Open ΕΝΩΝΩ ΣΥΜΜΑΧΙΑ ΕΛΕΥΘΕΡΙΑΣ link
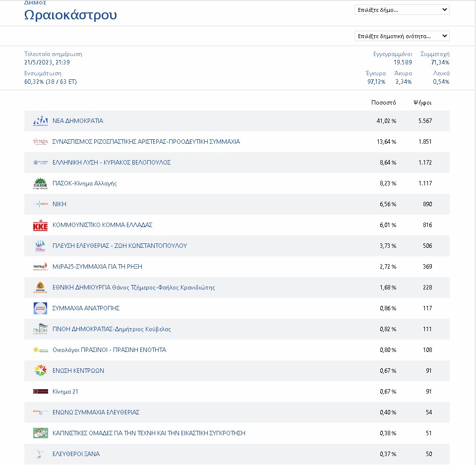The image size is (476, 465). coord(96,412)
